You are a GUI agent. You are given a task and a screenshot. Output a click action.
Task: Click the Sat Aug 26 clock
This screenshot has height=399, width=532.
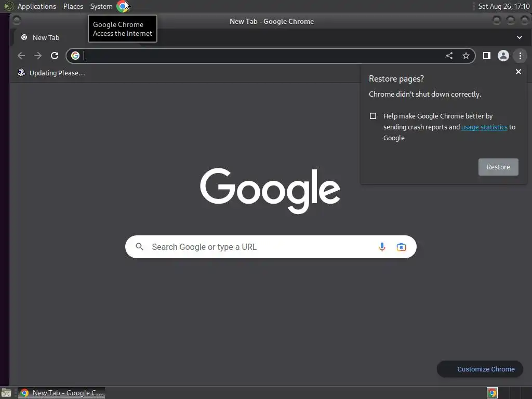click(503, 6)
